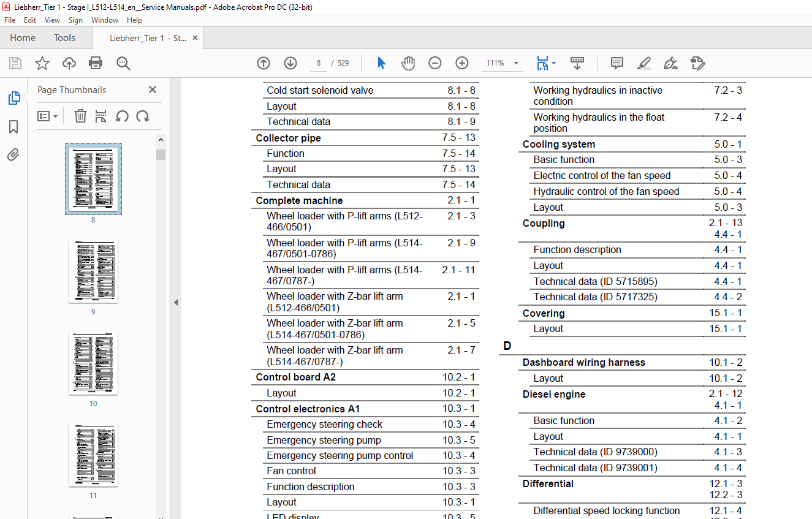Screen dimensions: 812x519
Task: Select page 9 thumbnail
Action: point(93,271)
